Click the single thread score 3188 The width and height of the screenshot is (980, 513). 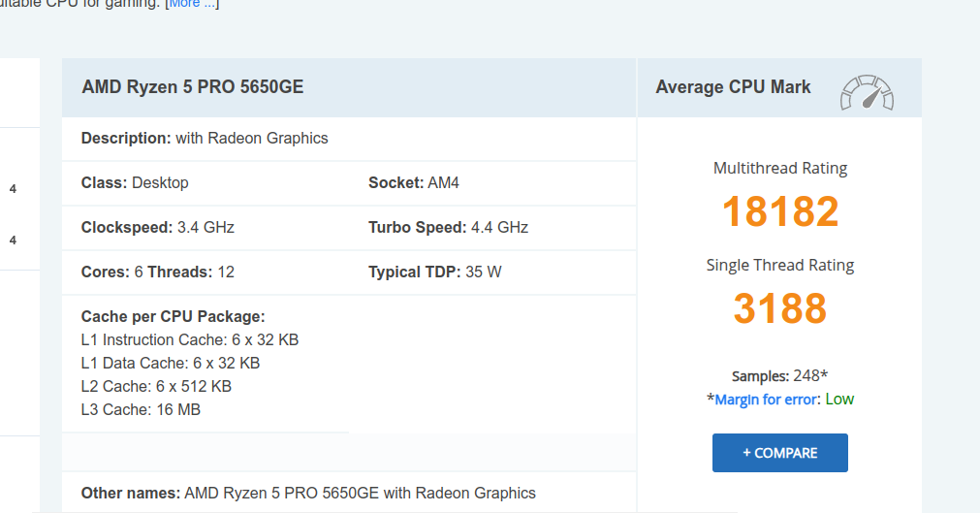click(779, 308)
